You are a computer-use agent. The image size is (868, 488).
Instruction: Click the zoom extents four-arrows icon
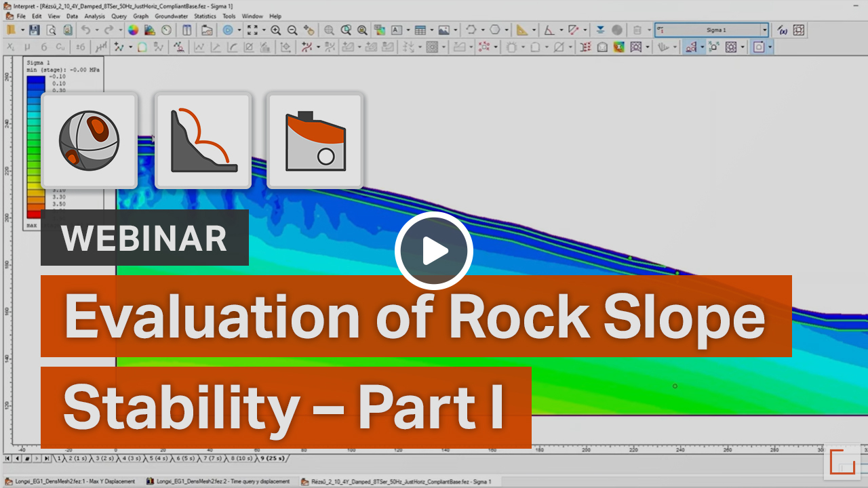point(252,30)
